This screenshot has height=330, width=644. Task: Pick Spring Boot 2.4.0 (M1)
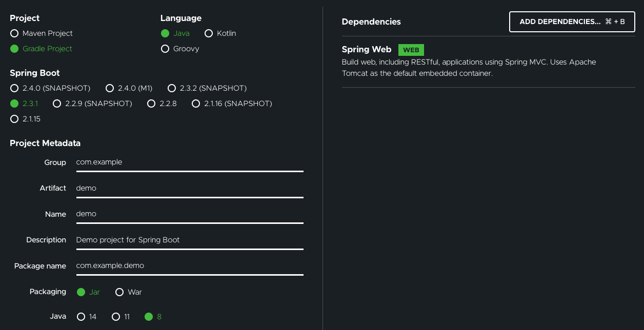[129, 88]
